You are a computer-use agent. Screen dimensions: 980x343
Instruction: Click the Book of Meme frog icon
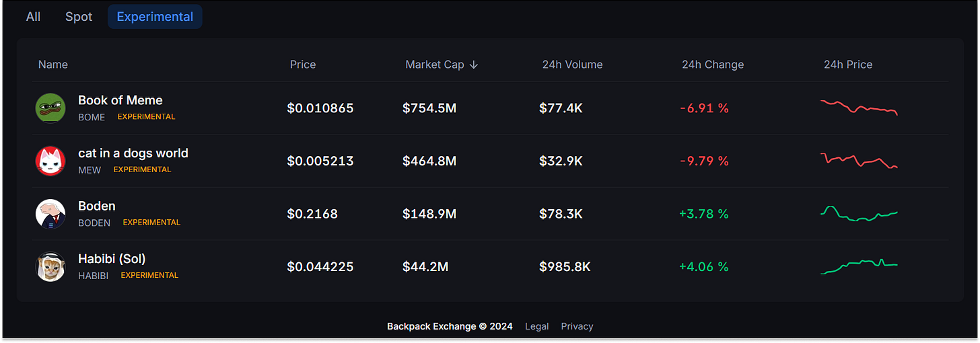tap(50, 108)
